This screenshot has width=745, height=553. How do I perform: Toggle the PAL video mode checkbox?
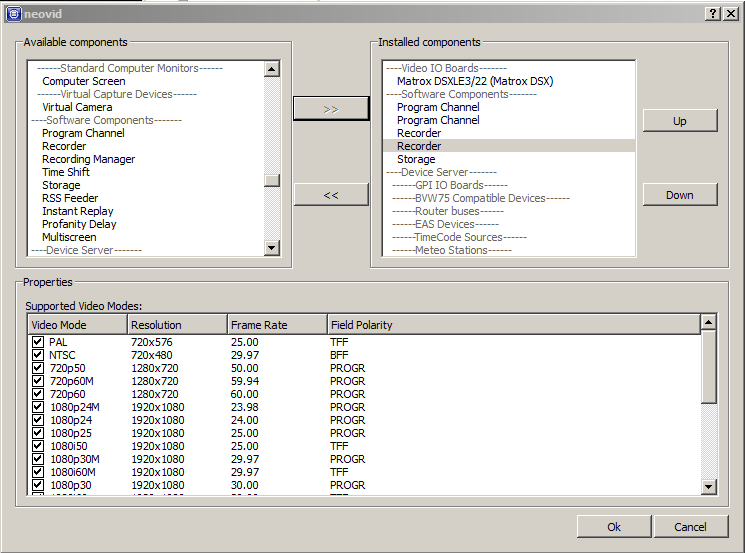coord(38,342)
